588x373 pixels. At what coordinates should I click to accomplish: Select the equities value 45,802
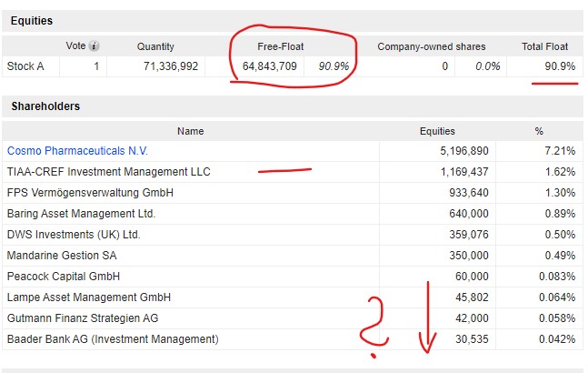point(472,297)
